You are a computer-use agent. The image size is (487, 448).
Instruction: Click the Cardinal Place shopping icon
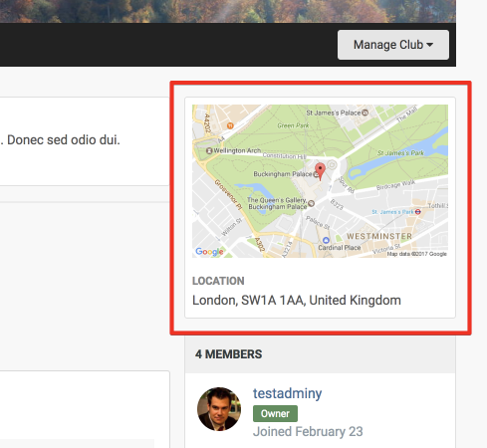point(326,240)
